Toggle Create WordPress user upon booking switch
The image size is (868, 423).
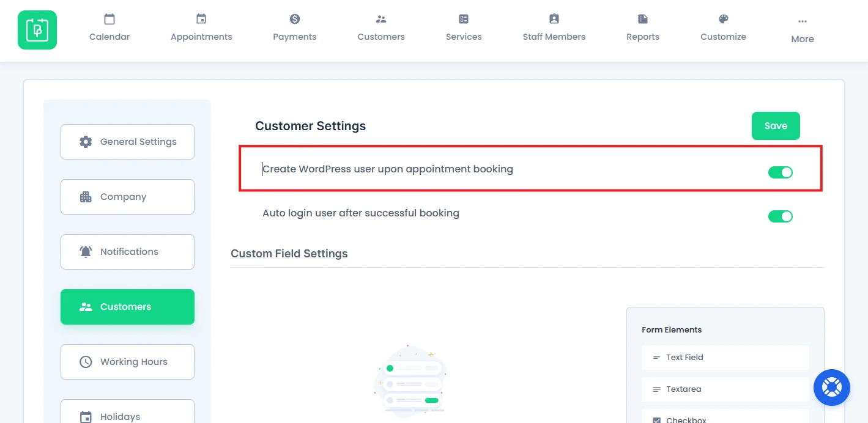point(781,172)
